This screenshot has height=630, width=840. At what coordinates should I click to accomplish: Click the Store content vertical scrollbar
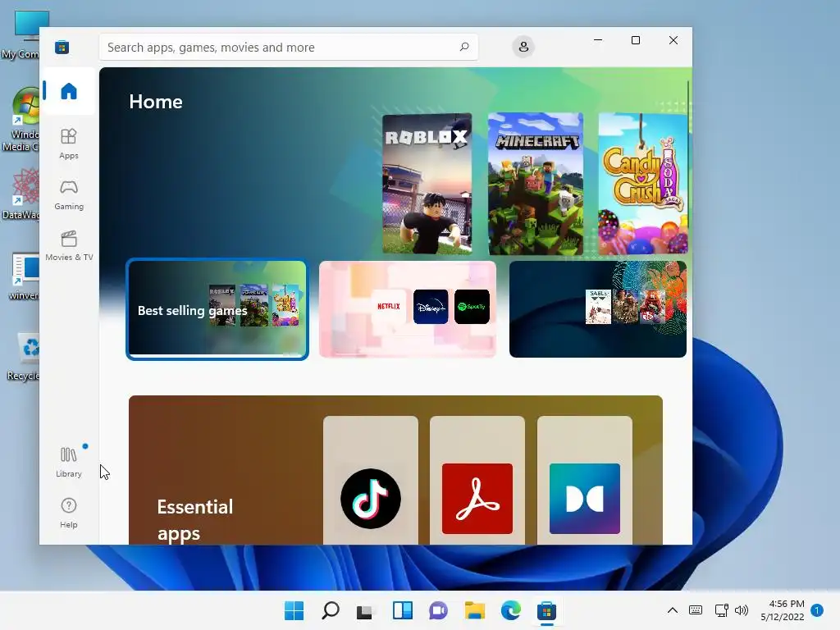(x=688, y=161)
